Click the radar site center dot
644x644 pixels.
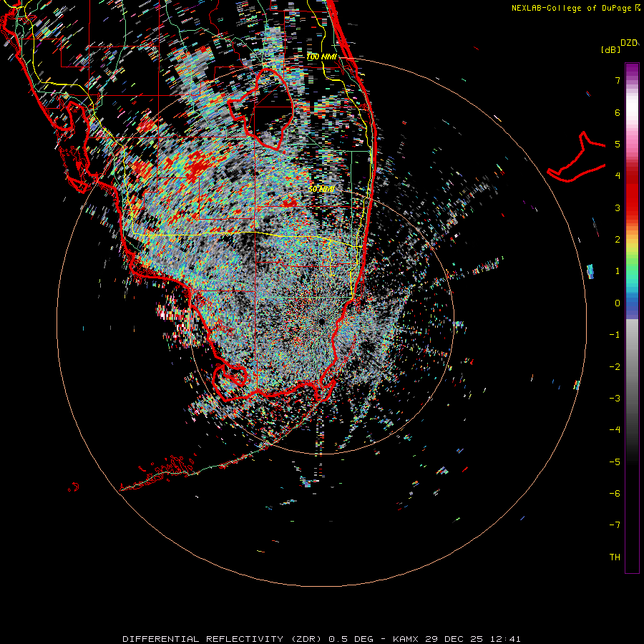[x=321, y=321]
